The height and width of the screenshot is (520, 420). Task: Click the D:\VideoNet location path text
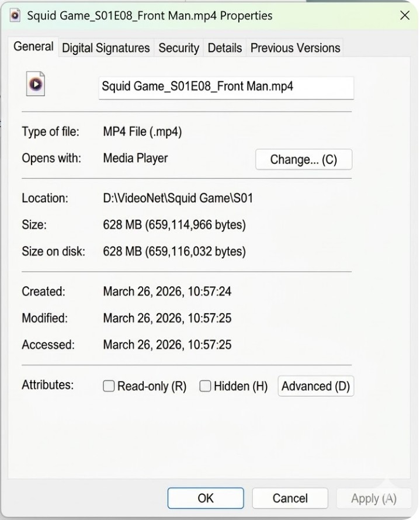pyautogui.click(x=178, y=198)
